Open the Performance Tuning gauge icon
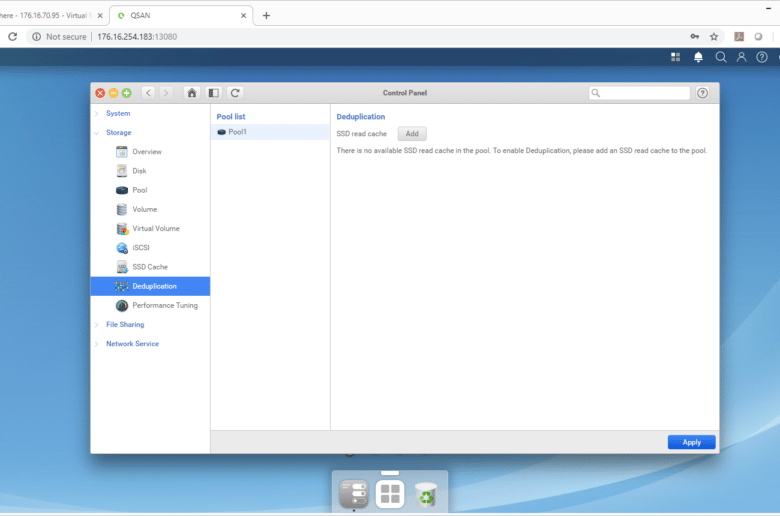This screenshot has width=780, height=516. 121,306
